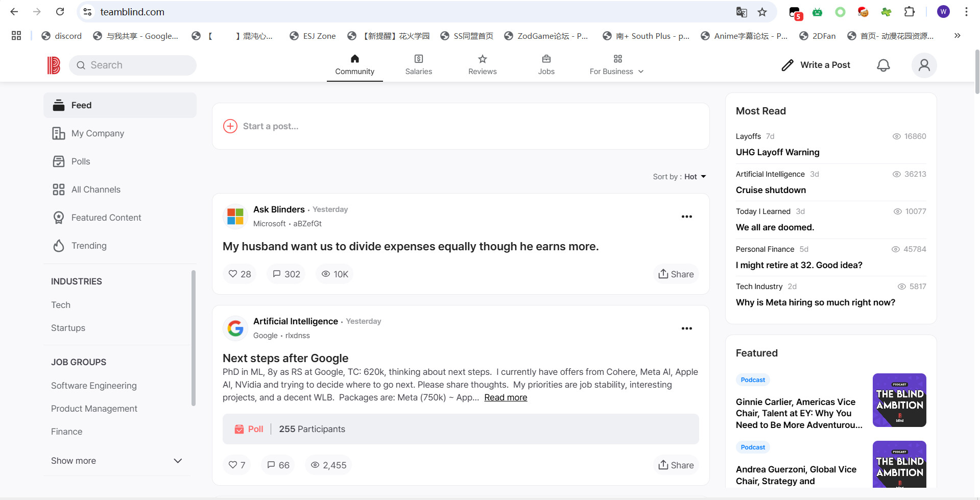The height and width of the screenshot is (500, 980).
Task: Share the Ask Blinders post
Action: coord(676,274)
